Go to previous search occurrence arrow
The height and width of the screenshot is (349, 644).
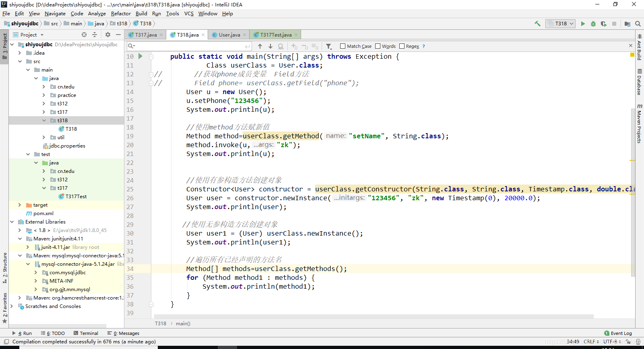click(x=260, y=46)
